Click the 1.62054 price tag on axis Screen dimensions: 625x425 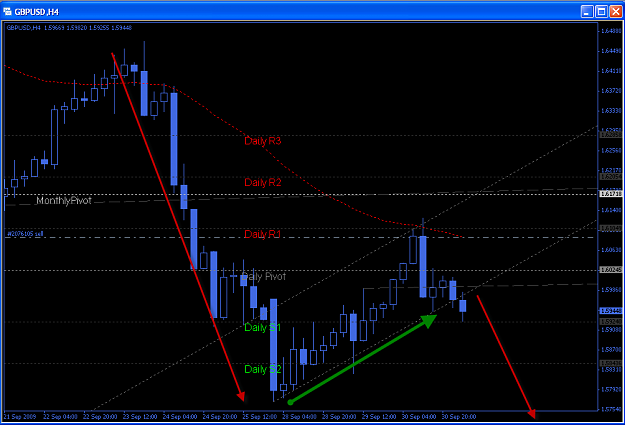point(611,176)
